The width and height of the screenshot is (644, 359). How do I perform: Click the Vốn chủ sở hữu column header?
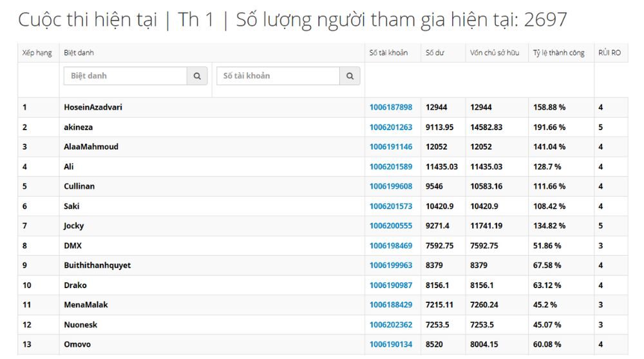pyautogui.click(x=495, y=53)
